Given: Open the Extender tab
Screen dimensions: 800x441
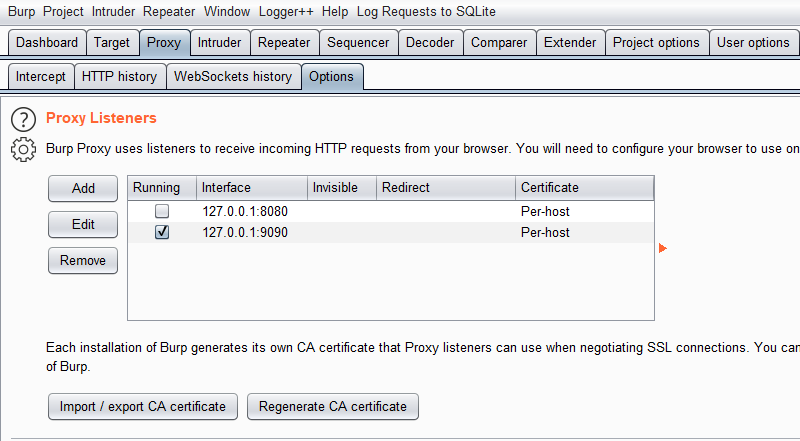Looking at the screenshot, I should click(x=570, y=42).
